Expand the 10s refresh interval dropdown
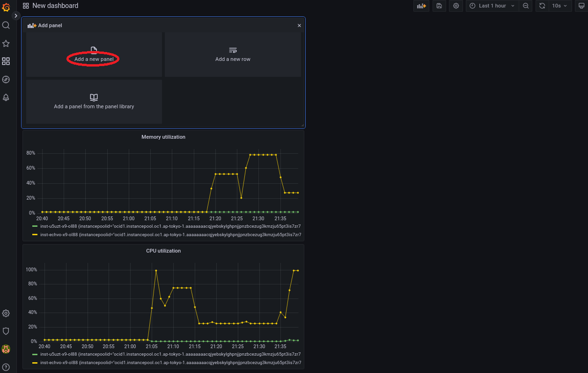Image resolution: width=588 pixels, height=373 pixels. (x=560, y=6)
